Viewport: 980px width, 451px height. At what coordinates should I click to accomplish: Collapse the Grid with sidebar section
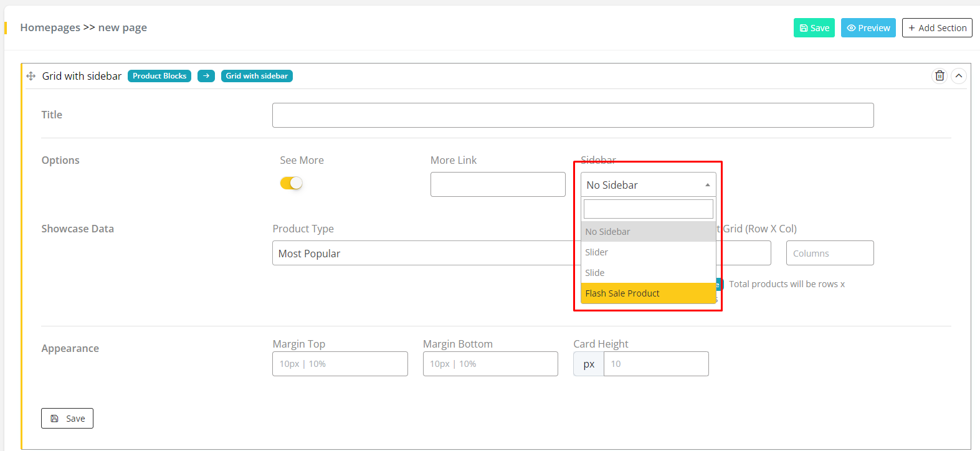[959, 76]
